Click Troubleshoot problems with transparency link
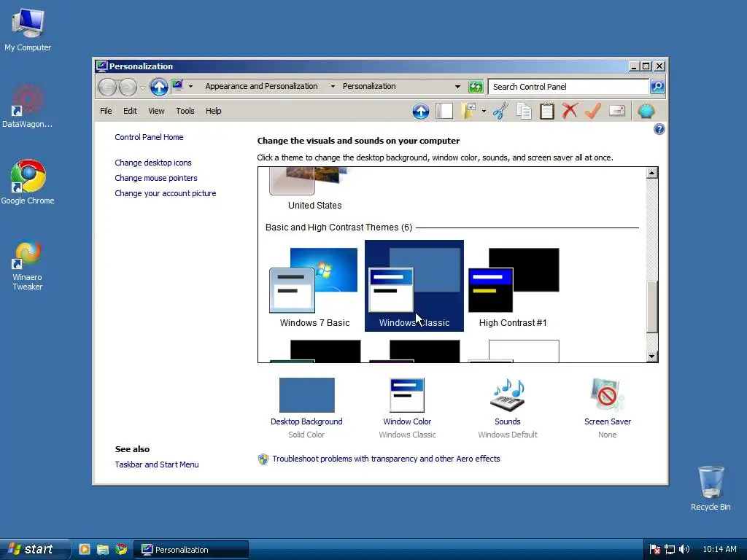The height and width of the screenshot is (560, 747). pos(387,459)
